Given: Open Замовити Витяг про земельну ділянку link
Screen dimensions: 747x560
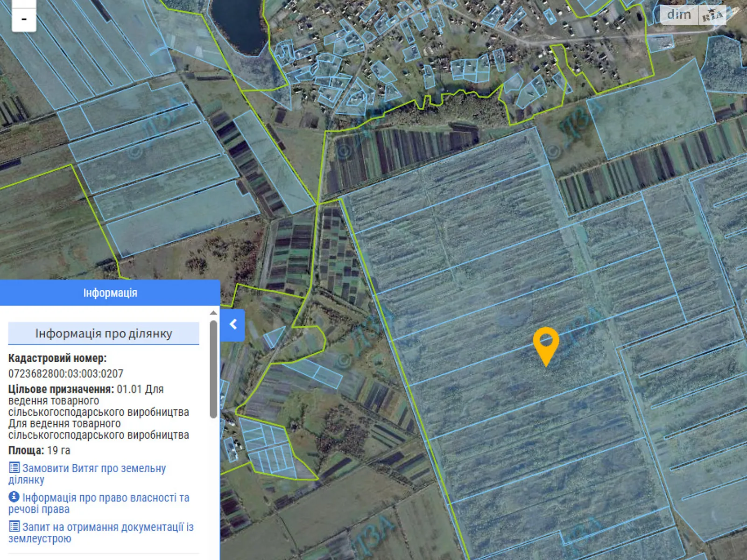Looking at the screenshot, I should point(93,469).
